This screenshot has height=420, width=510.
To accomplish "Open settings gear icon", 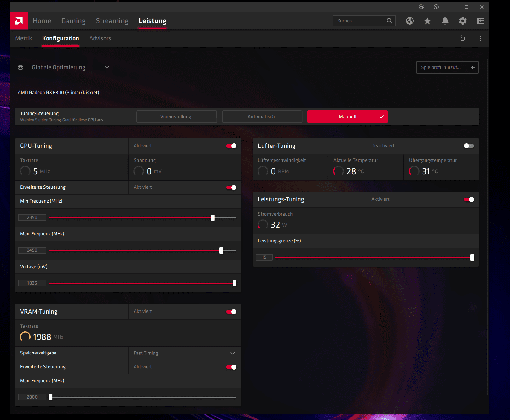I will click(463, 21).
